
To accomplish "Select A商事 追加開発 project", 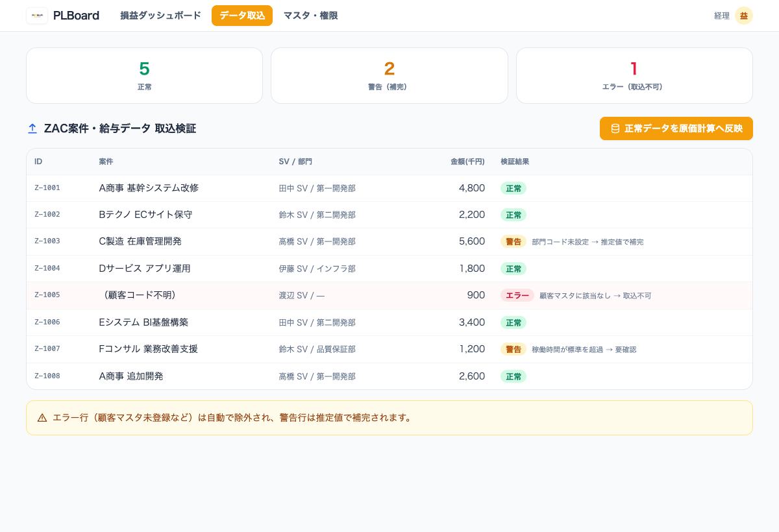I will pyautogui.click(x=131, y=376).
